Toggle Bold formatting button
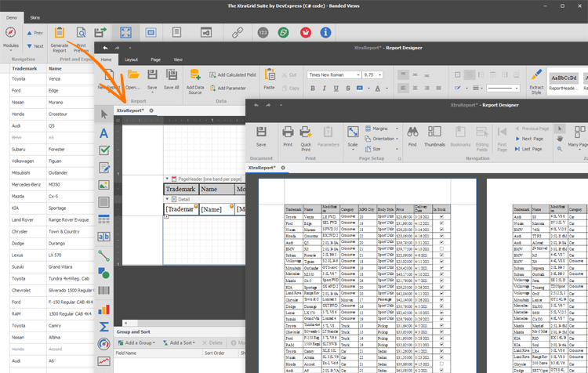This screenshot has height=373, width=588. (312, 88)
